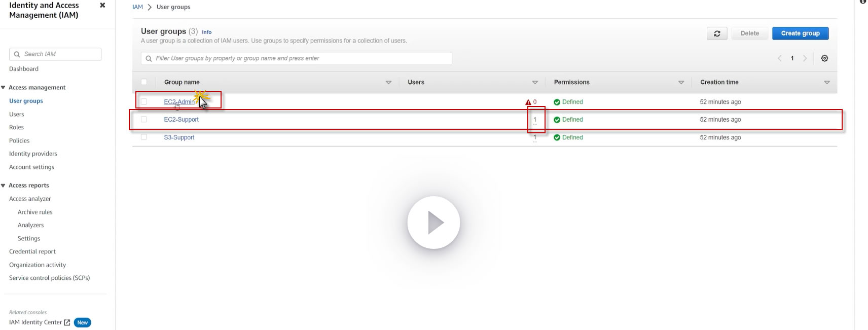
Task: Sort by Group name column arrow
Action: click(388, 82)
